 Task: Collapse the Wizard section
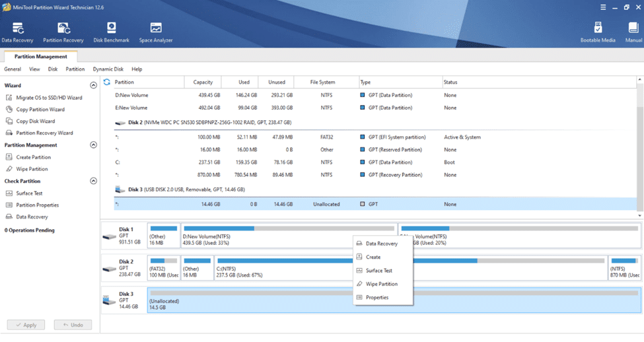94,85
